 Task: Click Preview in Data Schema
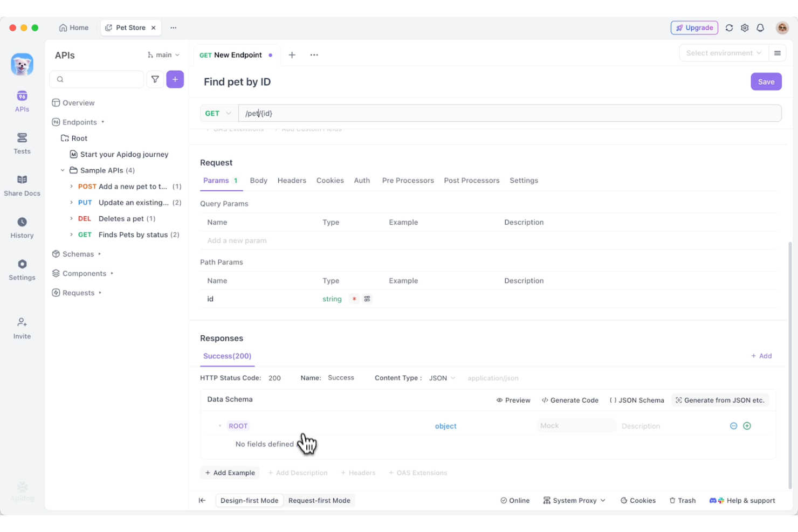(513, 400)
